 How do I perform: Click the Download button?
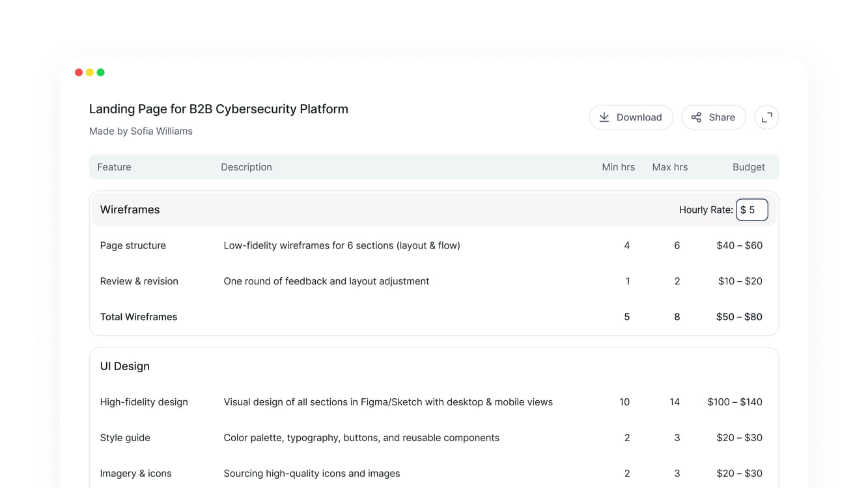point(631,117)
